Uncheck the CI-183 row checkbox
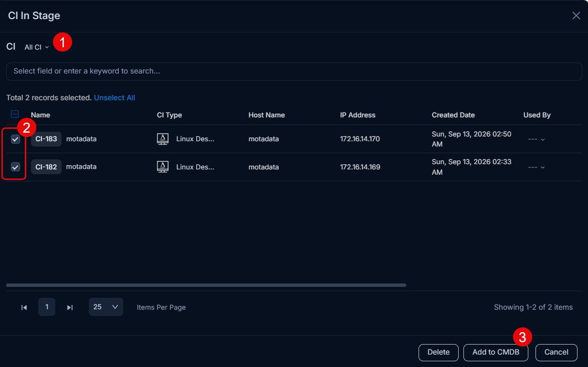588x367 pixels. (x=15, y=139)
